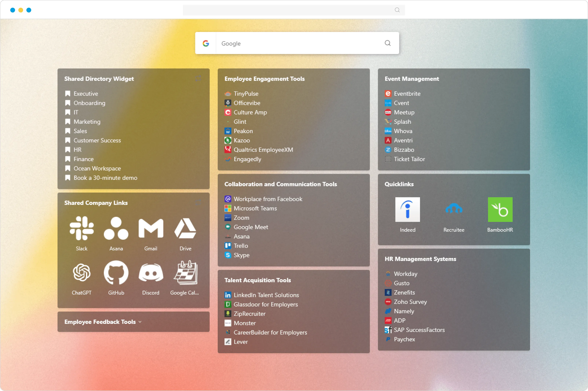Open LinkedIn Talent Solutions
This screenshot has height=391, width=588.
266,295
